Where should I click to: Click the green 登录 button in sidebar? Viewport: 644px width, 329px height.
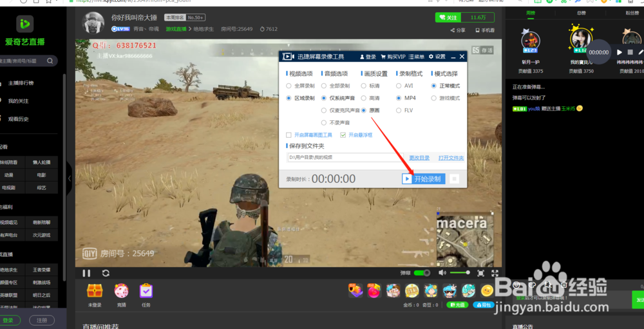pyautogui.click(x=7, y=321)
